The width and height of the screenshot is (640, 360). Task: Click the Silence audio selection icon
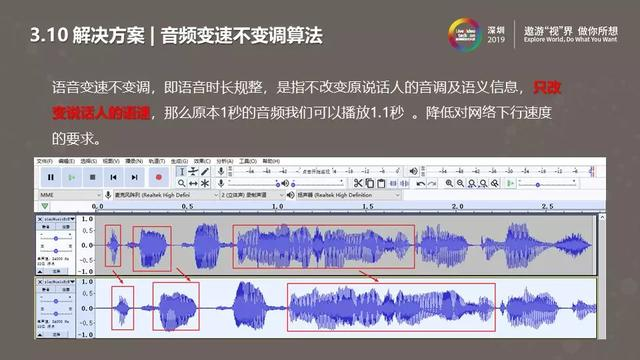[x=404, y=183]
